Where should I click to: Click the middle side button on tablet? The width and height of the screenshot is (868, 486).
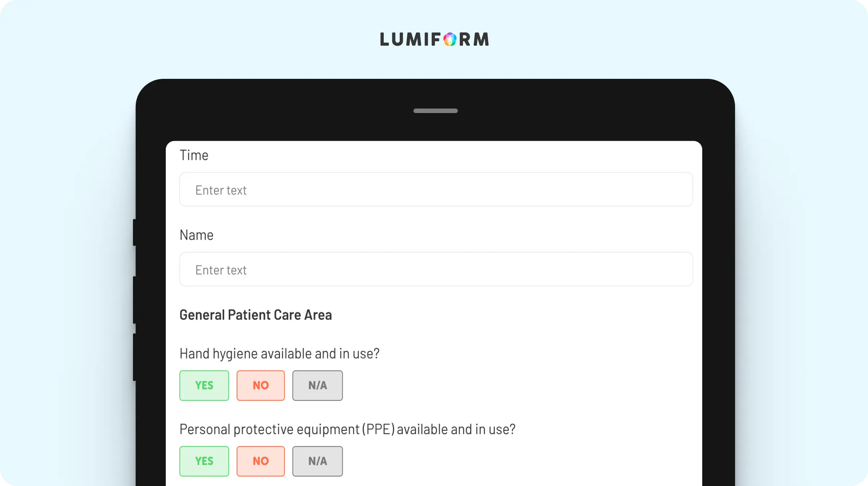click(x=134, y=300)
